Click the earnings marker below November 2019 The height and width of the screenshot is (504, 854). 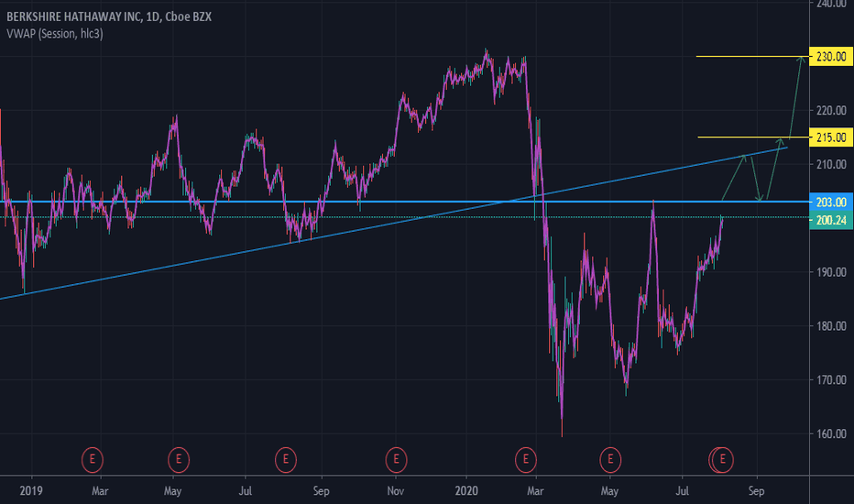pyautogui.click(x=396, y=459)
